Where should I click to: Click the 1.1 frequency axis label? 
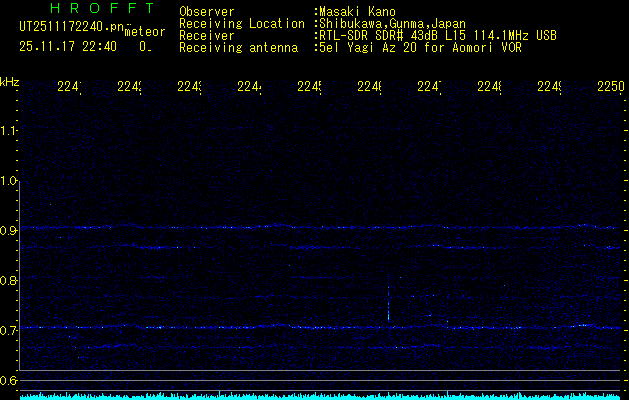pyautogui.click(x=10, y=131)
